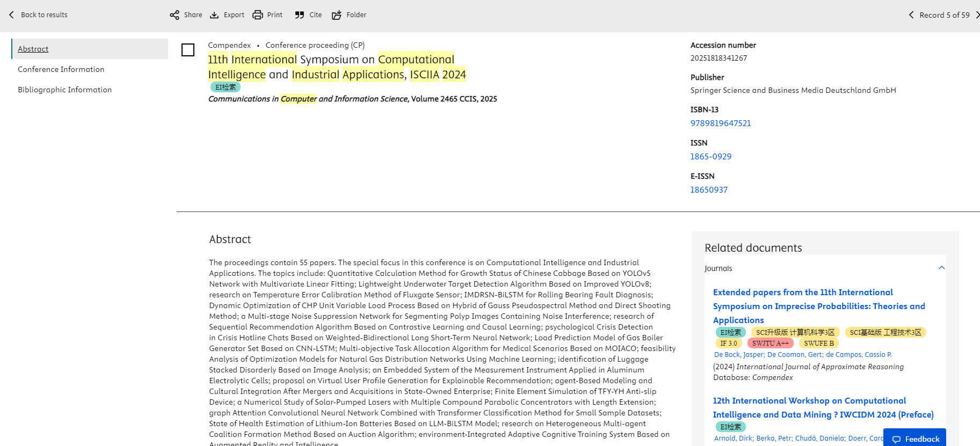Select the record checkbox beside title

click(188, 50)
